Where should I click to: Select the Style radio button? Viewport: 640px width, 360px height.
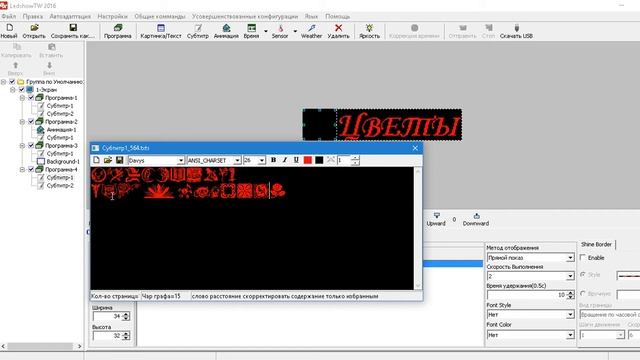(x=583, y=275)
